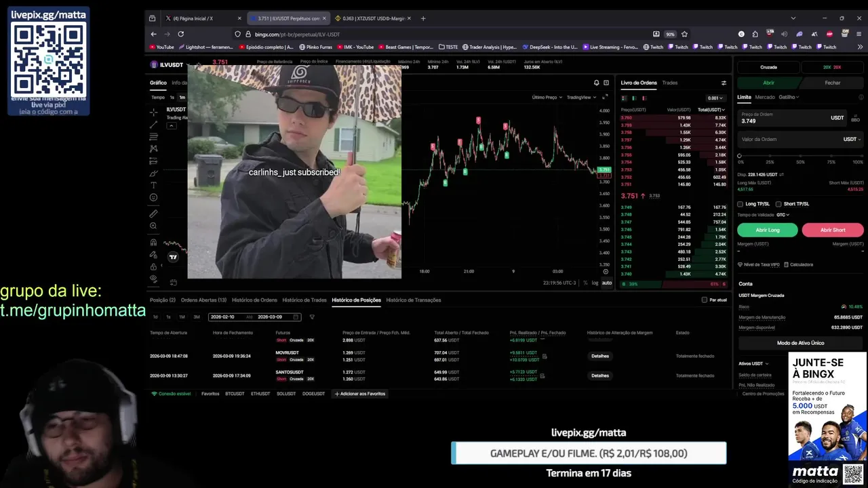Enable Long TP/SL checkbox
Screen dimensions: 868x488
(740, 203)
